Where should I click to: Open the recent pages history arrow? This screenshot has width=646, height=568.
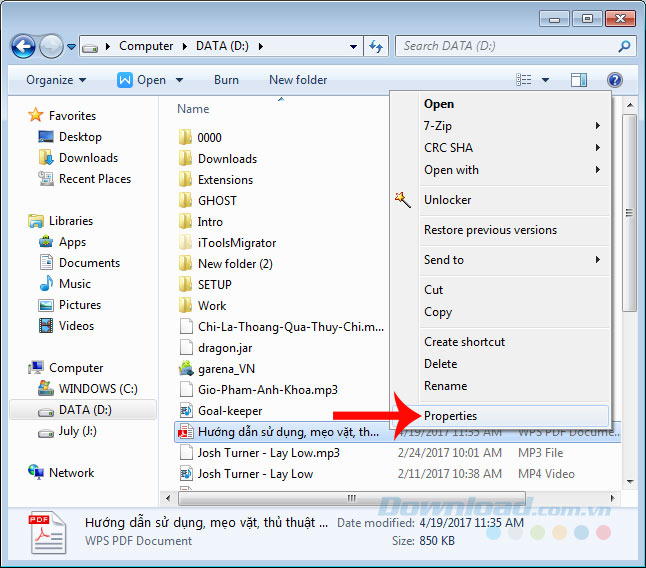(x=71, y=47)
